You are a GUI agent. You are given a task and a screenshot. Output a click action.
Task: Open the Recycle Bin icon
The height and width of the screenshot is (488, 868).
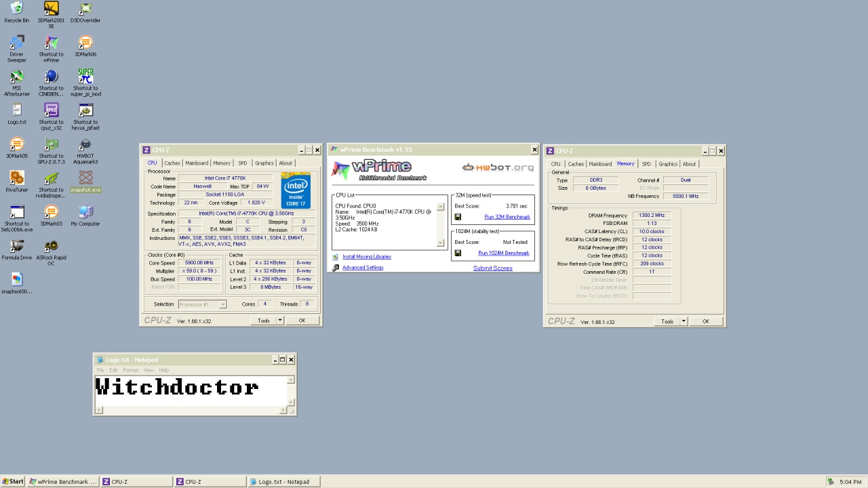click(17, 9)
